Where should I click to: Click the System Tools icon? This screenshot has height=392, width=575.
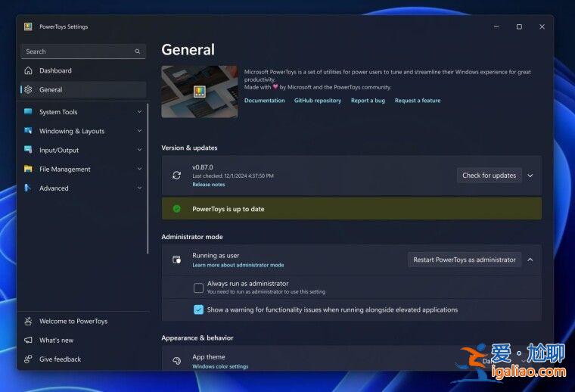[28, 112]
